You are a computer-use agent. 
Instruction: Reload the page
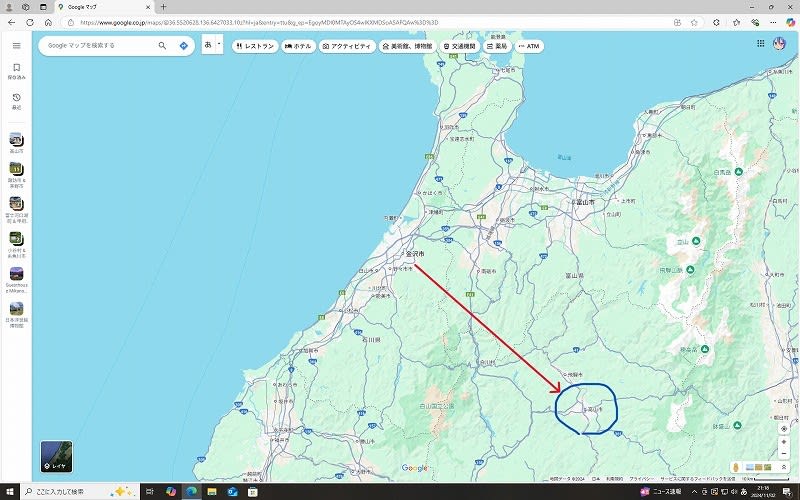30,22
